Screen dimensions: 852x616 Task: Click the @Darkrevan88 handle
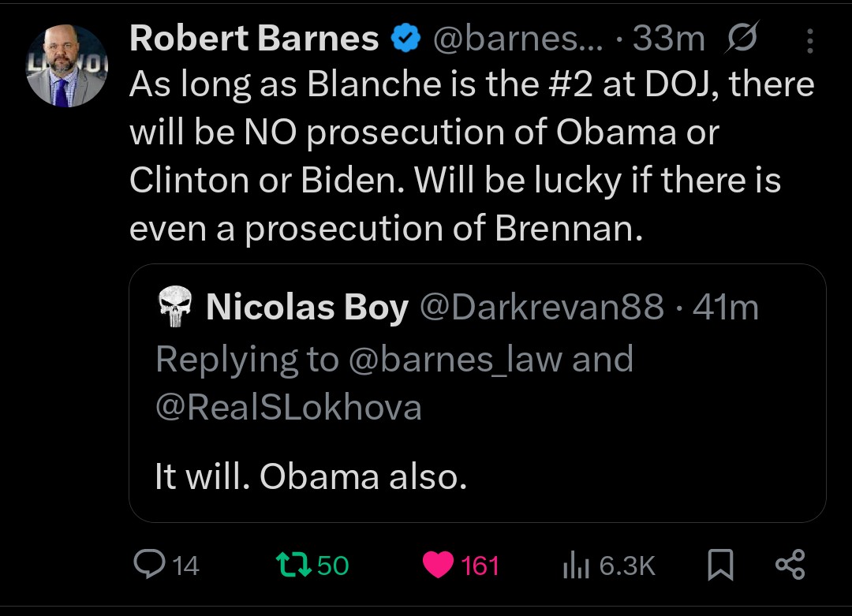[542, 308]
